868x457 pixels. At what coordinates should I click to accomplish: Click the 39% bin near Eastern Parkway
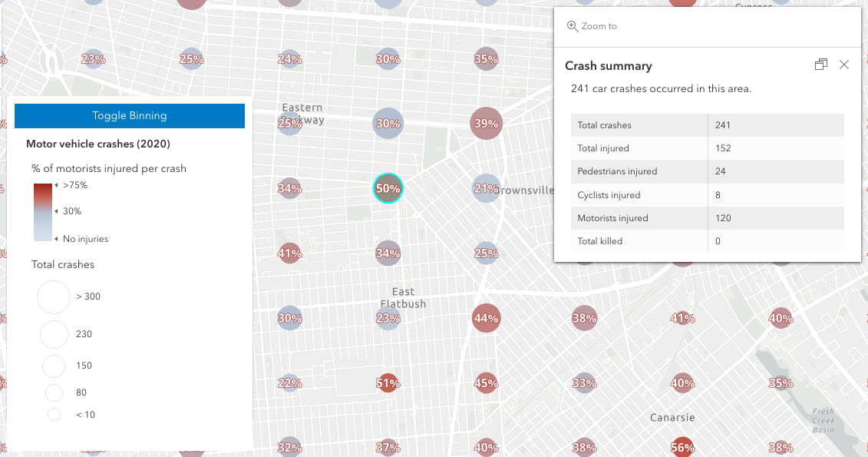pos(486,123)
